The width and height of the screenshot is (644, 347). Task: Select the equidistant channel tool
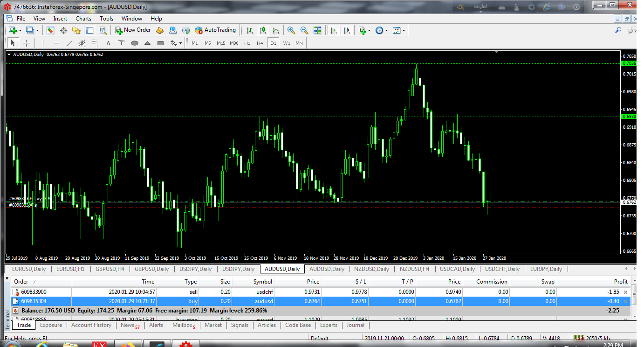82,43
